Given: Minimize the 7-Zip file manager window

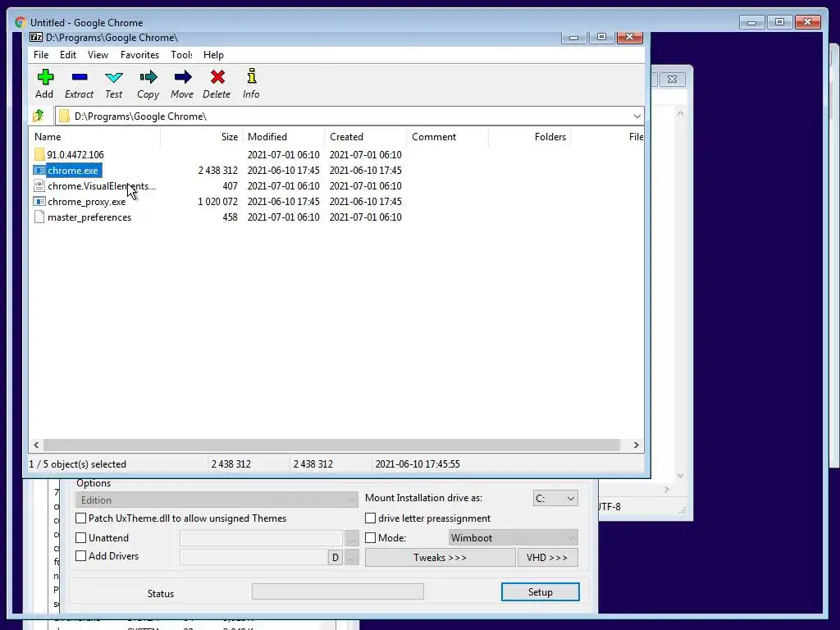Looking at the screenshot, I should (573, 37).
